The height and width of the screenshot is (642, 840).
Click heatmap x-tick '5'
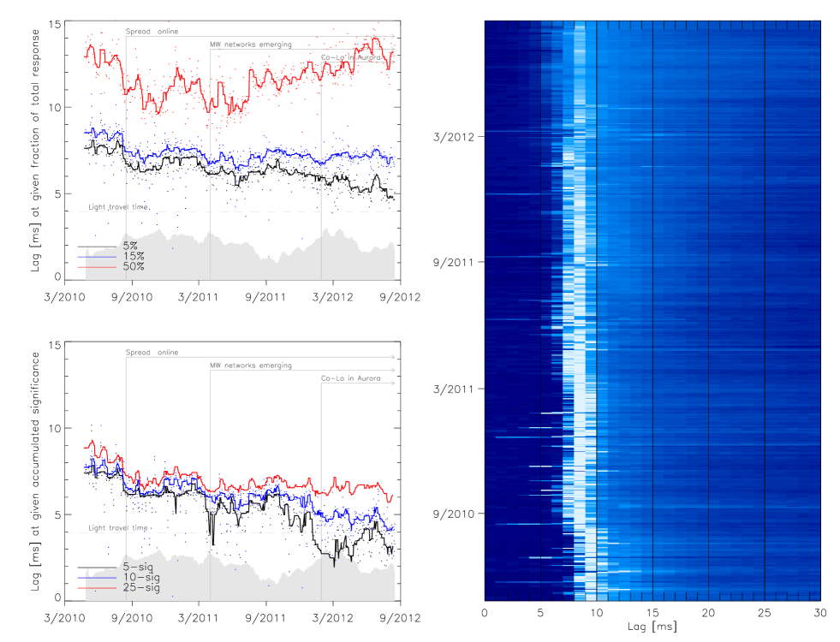540,613
